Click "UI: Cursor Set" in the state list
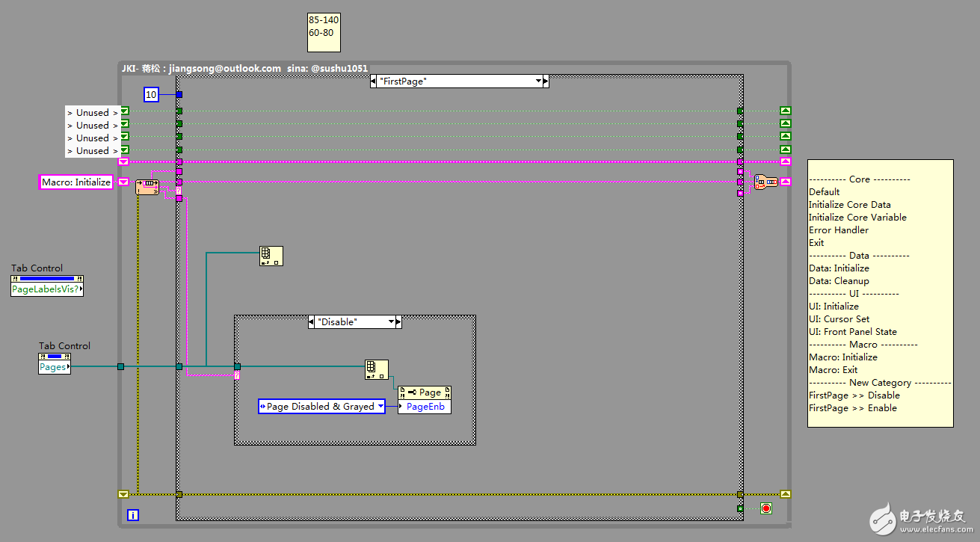The height and width of the screenshot is (542, 980). click(839, 319)
